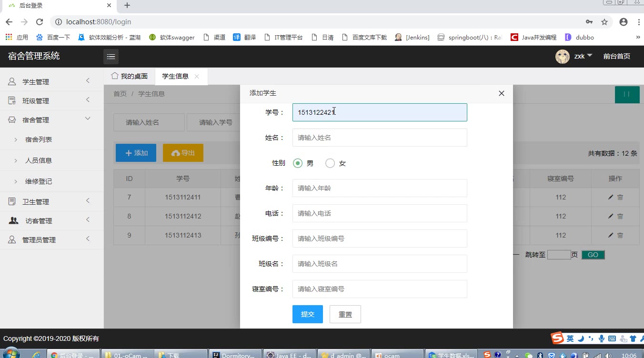Click the 重置 reset button
644x358 pixels.
tap(345, 314)
